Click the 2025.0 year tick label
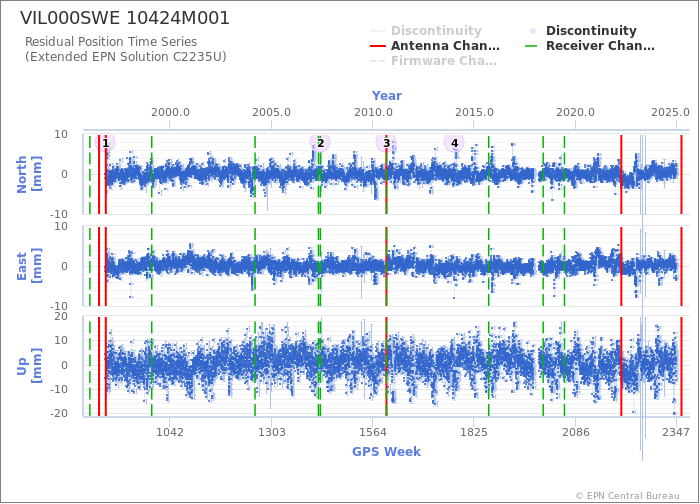 click(x=670, y=112)
